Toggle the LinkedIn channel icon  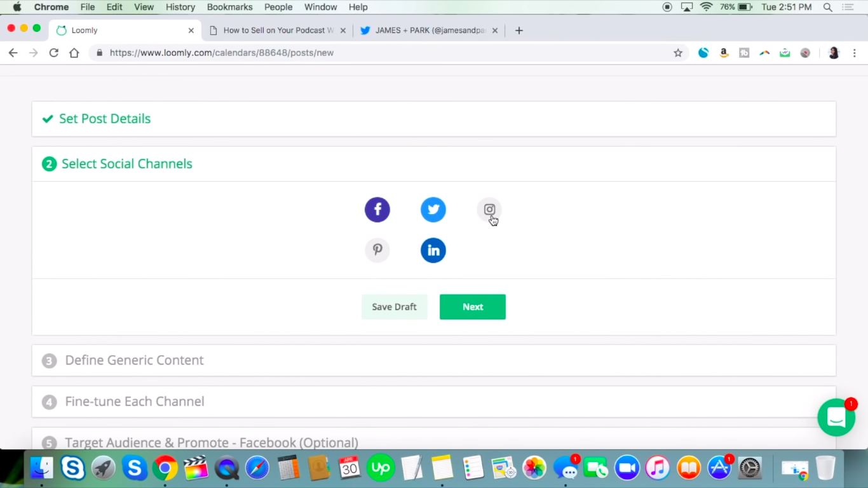[433, 250]
